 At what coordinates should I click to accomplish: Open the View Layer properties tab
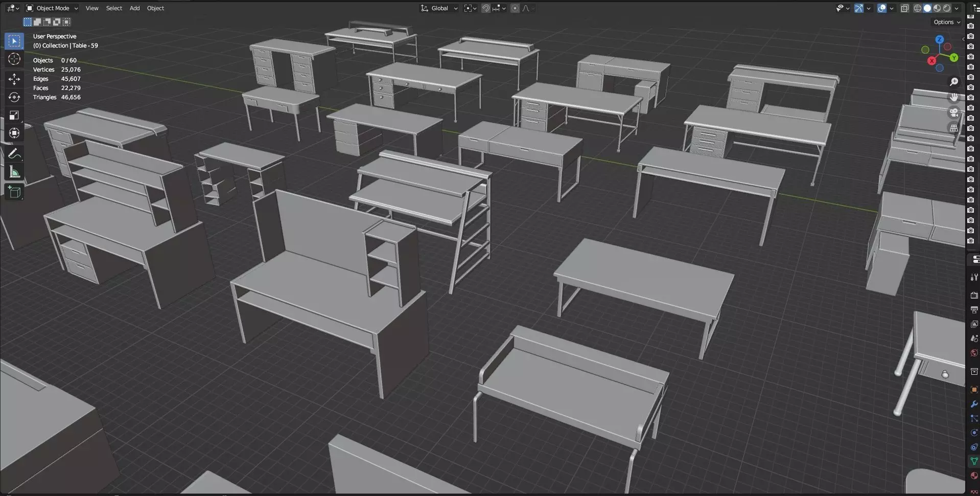pyautogui.click(x=974, y=324)
